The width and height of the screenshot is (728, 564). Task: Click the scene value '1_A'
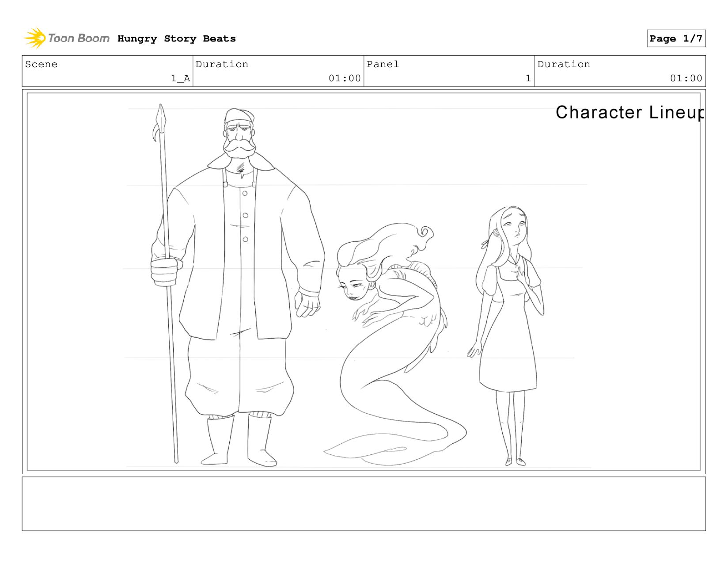click(x=181, y=78)
